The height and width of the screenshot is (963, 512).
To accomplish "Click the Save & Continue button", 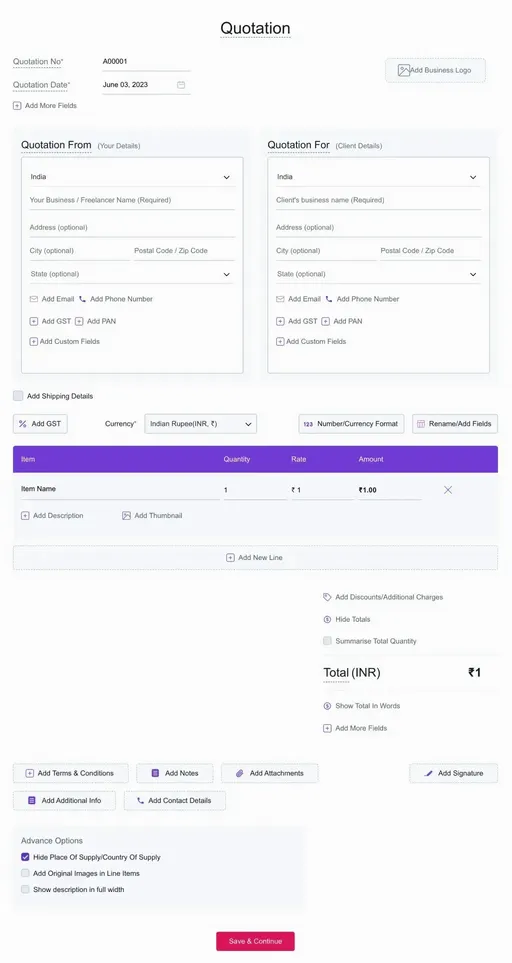I will click(x=255, y=941).
